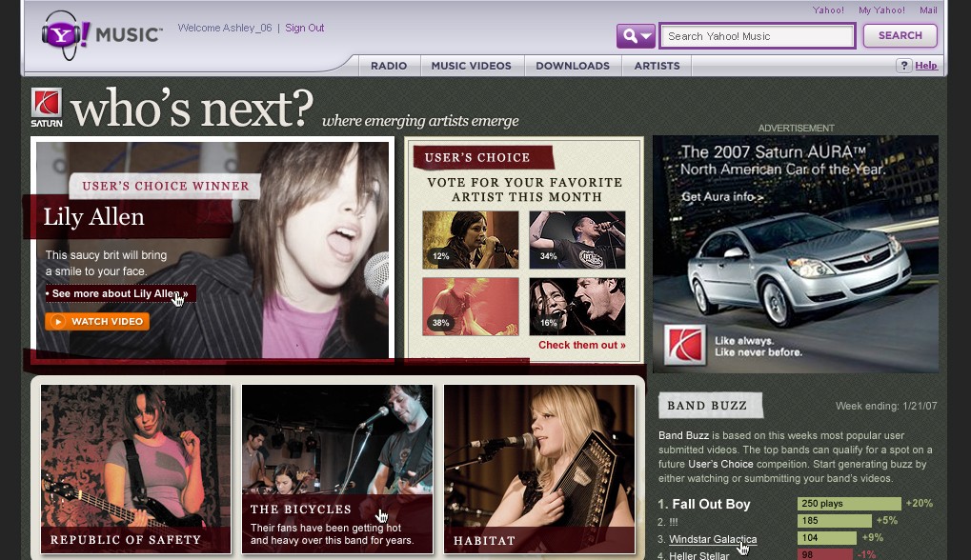This screenshot has width=971, height=560.
Task: Click the Sign Out link
Action: coord(305,28)
